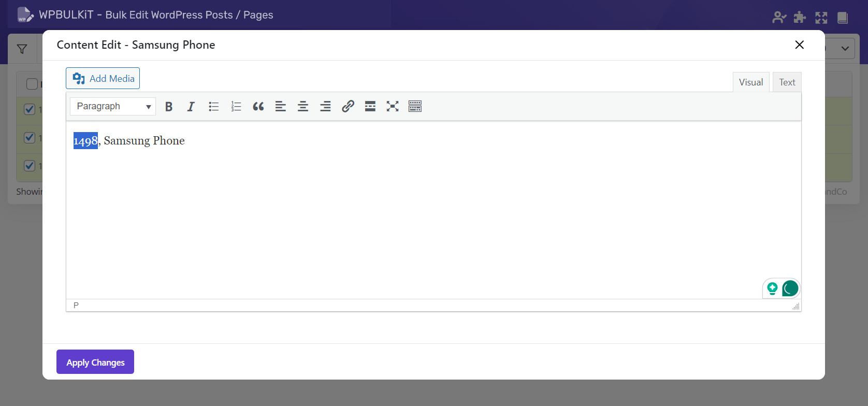Apply italic formatting to the selection
The height and width of the screenshot is (406, 868).
pos(191,107)
